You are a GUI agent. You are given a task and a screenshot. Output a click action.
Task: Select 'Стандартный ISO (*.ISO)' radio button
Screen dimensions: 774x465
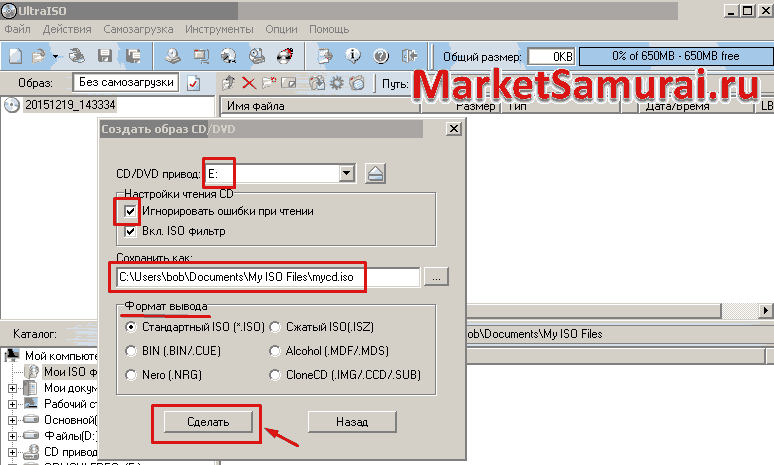click(131, 327)
